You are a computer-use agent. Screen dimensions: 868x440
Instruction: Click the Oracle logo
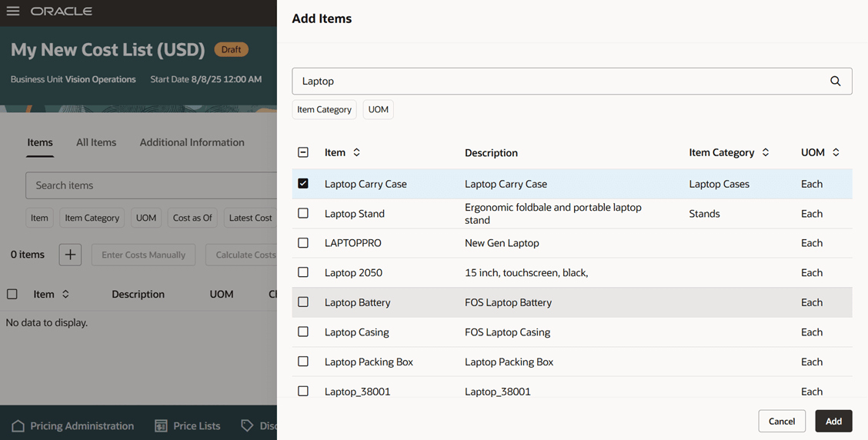pos(62,11)
